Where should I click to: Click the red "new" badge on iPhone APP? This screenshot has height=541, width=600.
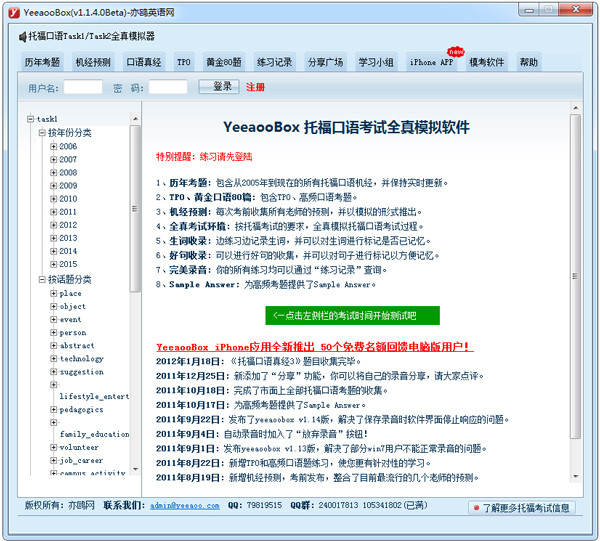click(456, 51)
